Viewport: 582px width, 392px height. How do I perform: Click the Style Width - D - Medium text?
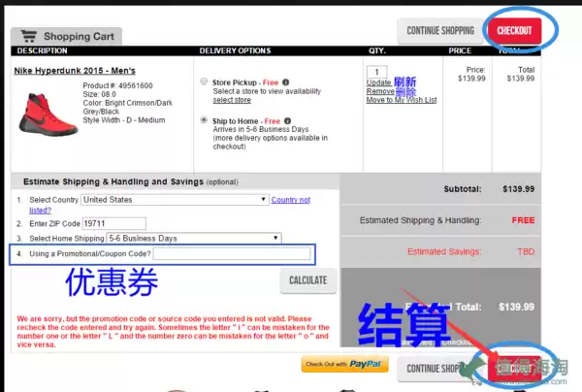coord(124,120)
